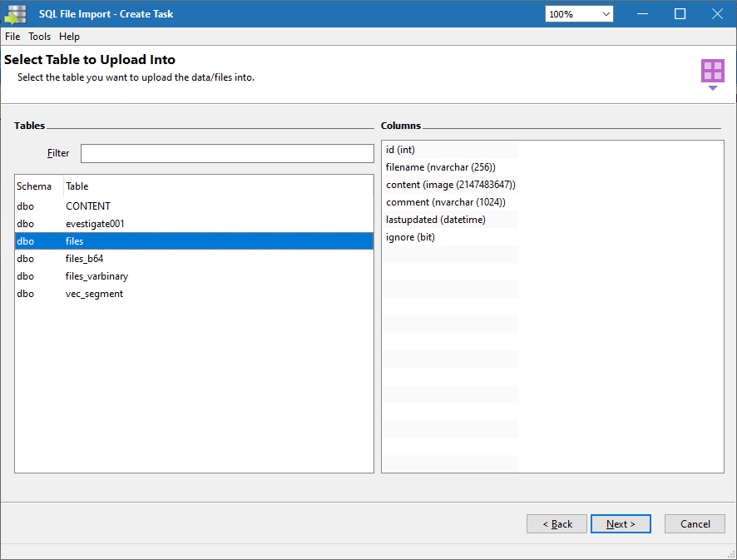Viewport: 737px width, 560px height.
Task: Select the CONTENT table row
Action: 88,206
